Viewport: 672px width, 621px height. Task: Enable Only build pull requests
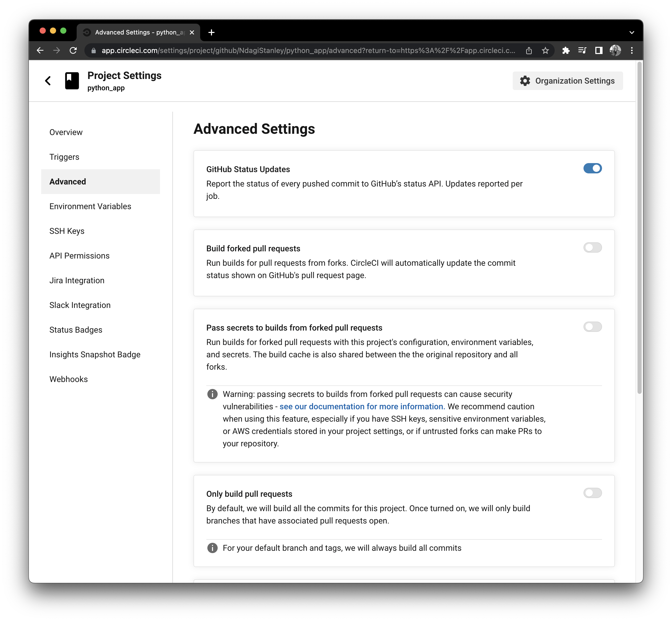[x=593, y=493]
